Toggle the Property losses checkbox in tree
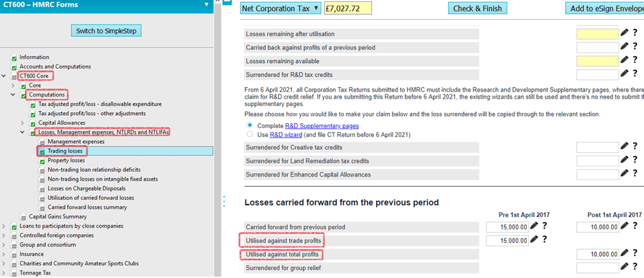The width and height of the screenshot is (644, 278). tap(42, 160)
